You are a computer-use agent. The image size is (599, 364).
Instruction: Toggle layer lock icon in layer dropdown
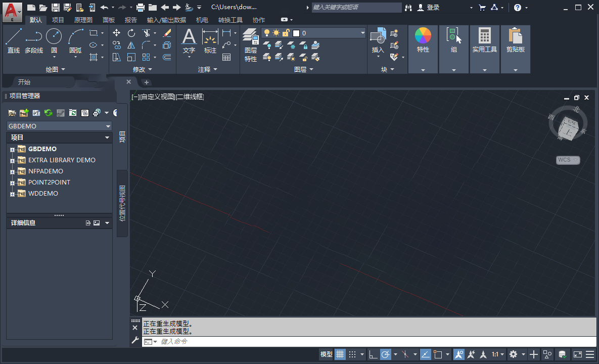point(286,33)
